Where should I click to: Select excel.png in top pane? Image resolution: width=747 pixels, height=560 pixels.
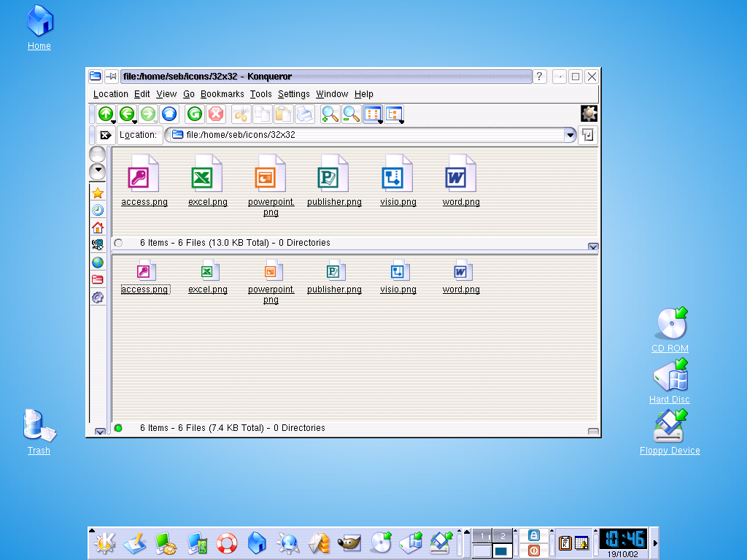coord(208,181)
